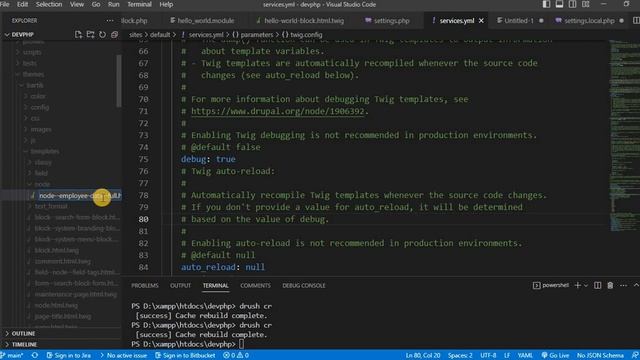
Task: Select the powershell terminal label
Action: pyautogui.click(x=551, y=285)
